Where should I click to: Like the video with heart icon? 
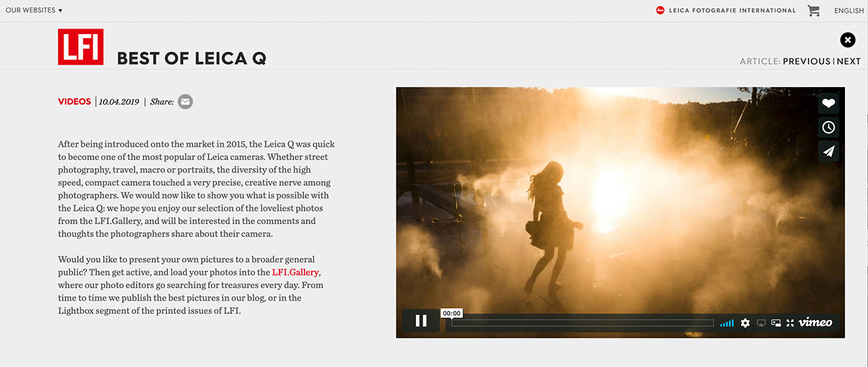tap(828, 103)
